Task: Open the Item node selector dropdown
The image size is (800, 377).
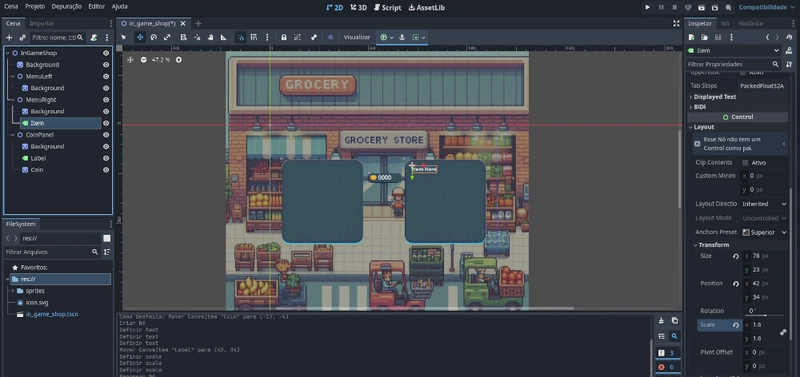Action: [x=734, y=51]
